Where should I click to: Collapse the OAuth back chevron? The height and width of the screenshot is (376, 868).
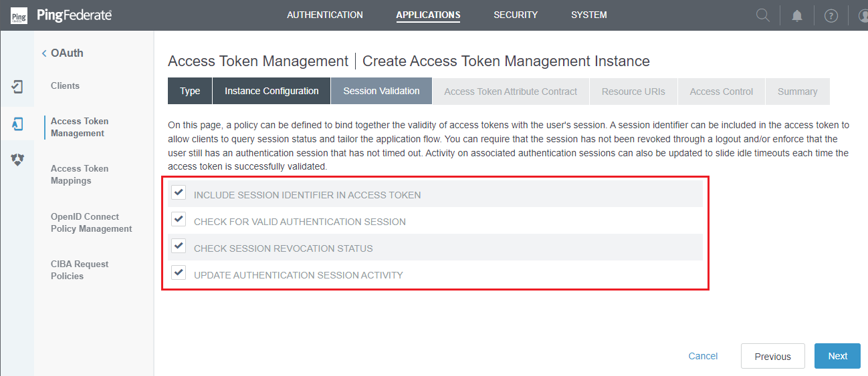coord(44,53)
